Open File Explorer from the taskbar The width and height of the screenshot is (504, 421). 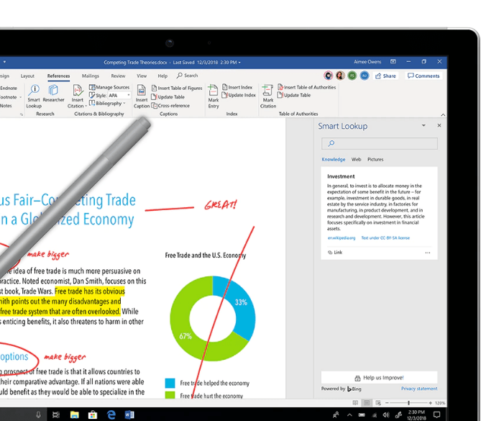pyautogui.click(x=75, y=415)
